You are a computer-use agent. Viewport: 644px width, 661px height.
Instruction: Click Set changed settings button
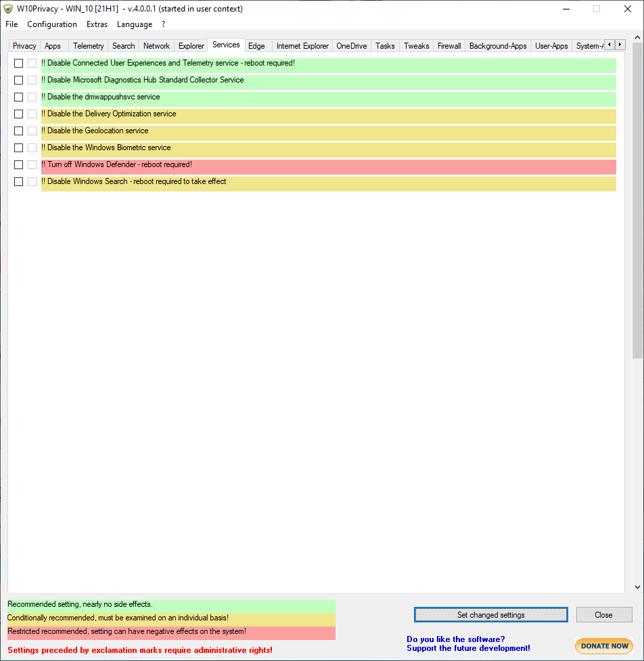(490, 614)
